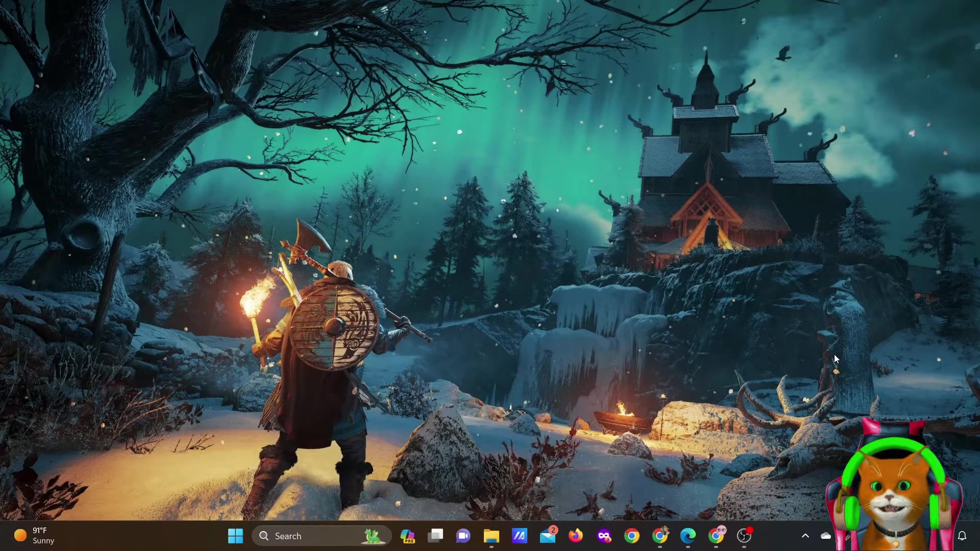Open the Chrome profile with pink avatar
980x551 pixels.
716,536
